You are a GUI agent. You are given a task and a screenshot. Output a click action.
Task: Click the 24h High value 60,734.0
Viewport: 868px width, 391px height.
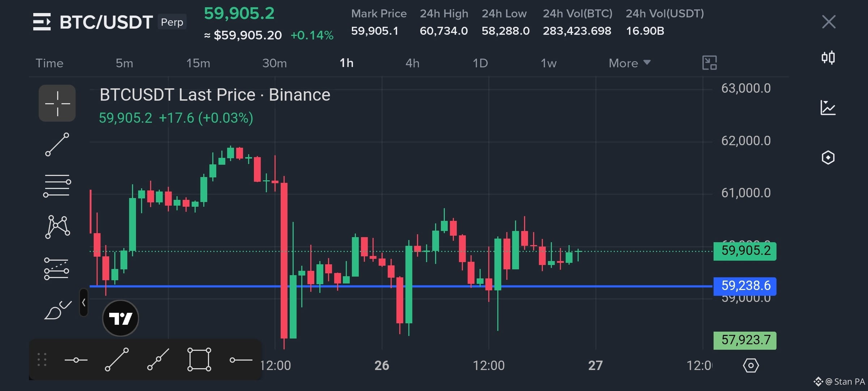coord(444,31)
